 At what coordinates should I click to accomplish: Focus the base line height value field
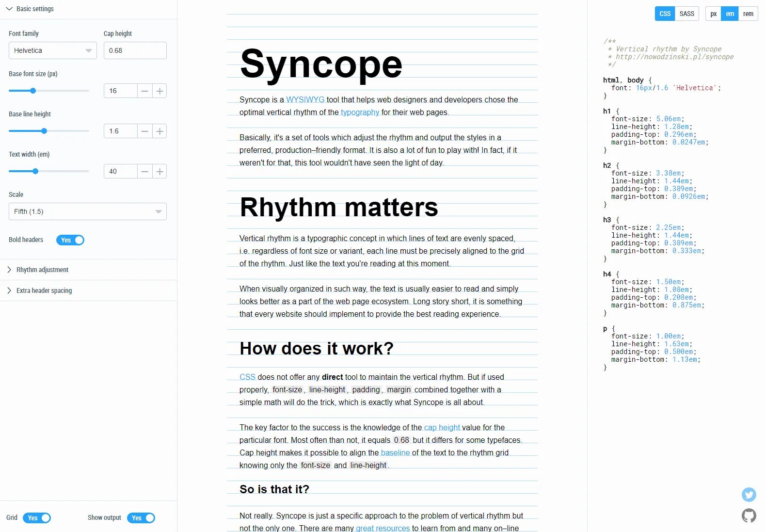[x=121, y=131]
